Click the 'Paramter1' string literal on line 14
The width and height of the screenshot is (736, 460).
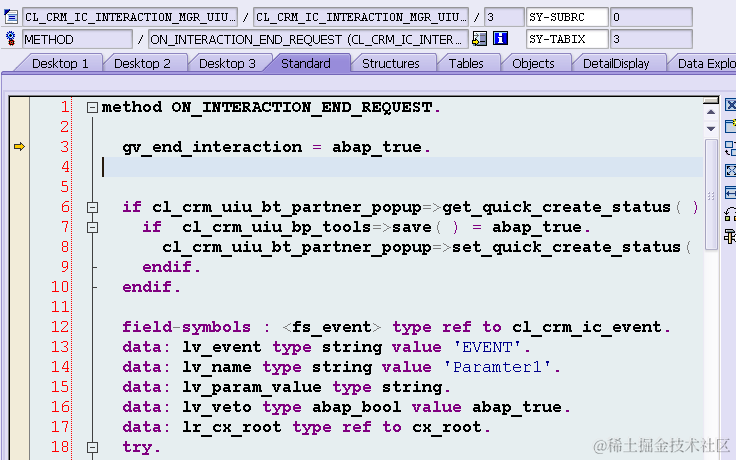pos(497,367)
